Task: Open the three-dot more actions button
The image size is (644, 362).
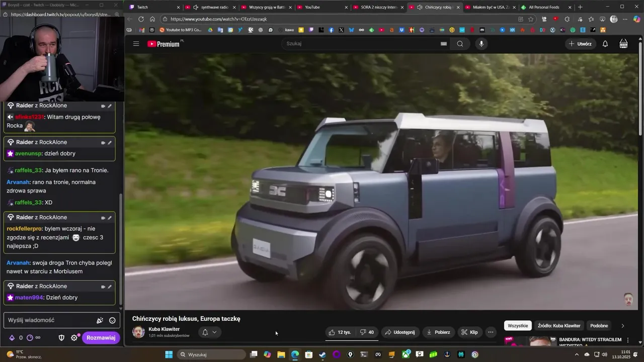Action: coord(491,332)
